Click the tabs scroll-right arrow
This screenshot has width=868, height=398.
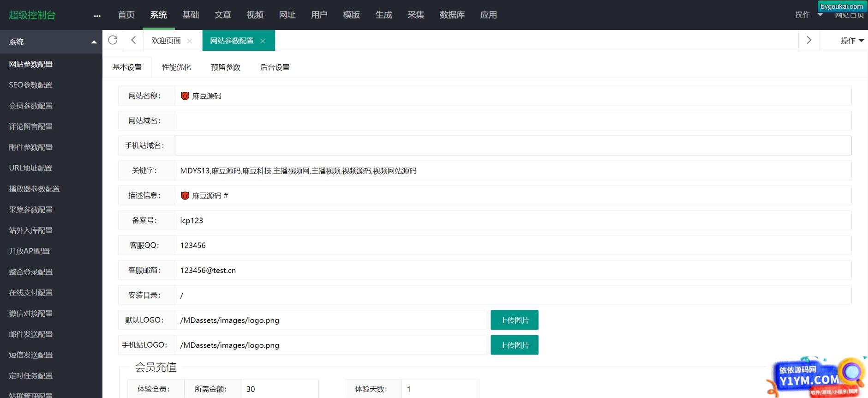[x=809, y=40]
